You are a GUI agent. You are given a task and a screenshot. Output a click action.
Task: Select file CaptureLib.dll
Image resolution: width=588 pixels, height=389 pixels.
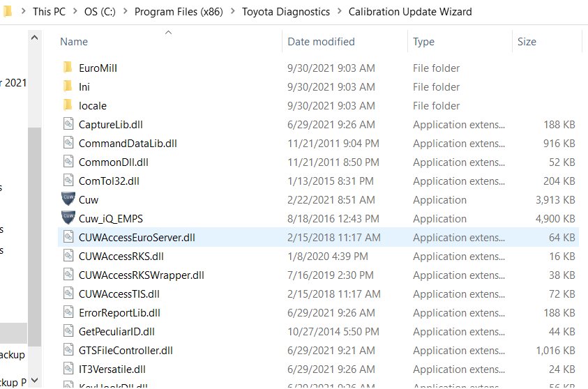tap(111, 124)
